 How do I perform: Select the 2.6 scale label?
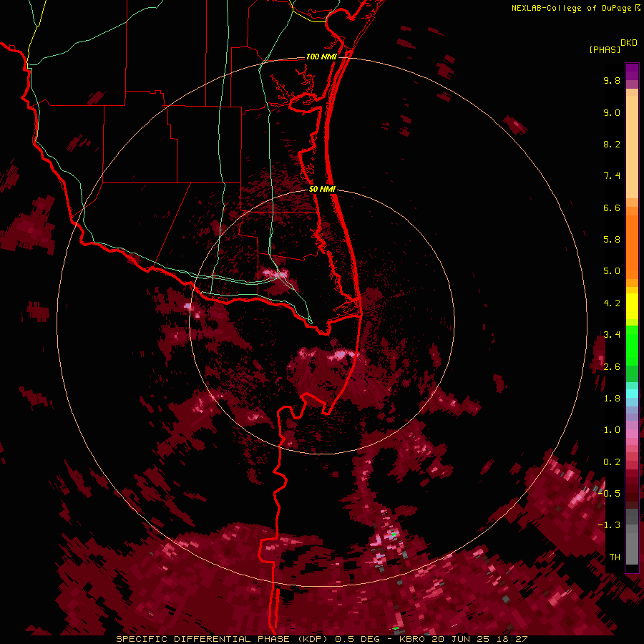[x=612, y=367]
